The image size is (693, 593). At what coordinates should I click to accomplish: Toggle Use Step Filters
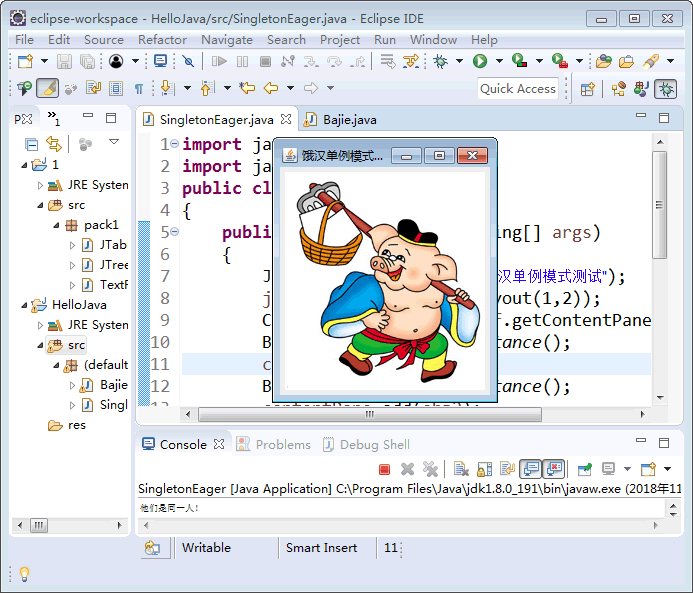tap(411, 61)
